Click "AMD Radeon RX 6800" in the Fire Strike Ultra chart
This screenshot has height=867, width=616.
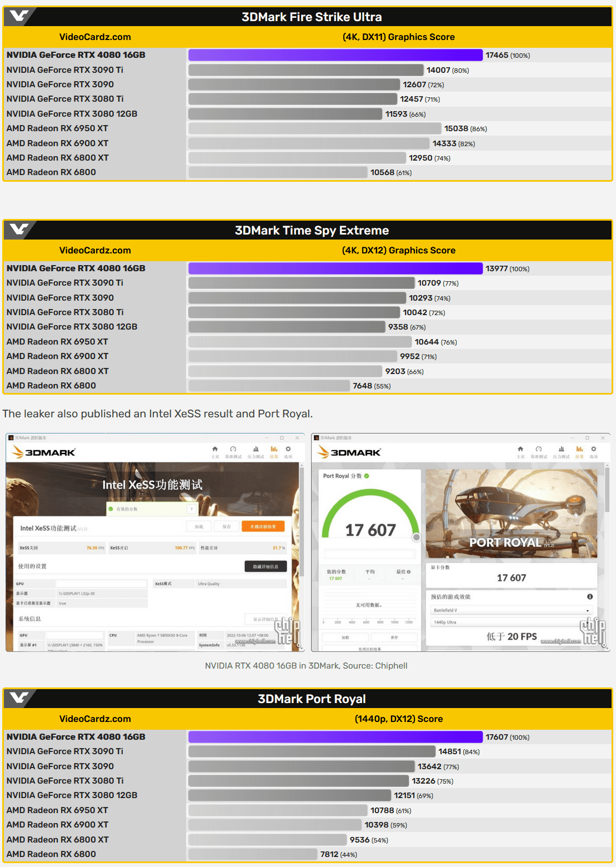click(x=51, y=172)
